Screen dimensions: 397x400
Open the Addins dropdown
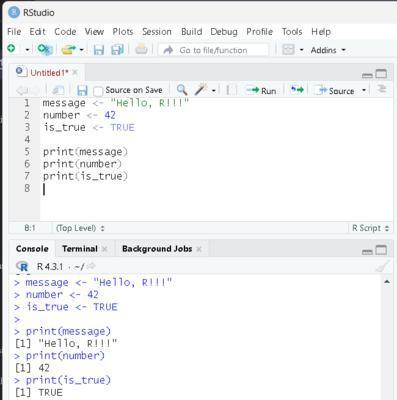tap(328, 50)
